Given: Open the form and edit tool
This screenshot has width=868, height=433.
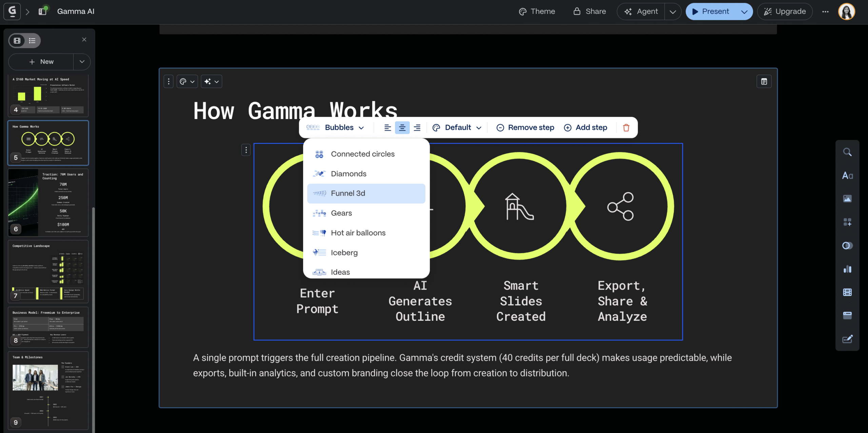Looking at the screenshot, I should point(847,339).
